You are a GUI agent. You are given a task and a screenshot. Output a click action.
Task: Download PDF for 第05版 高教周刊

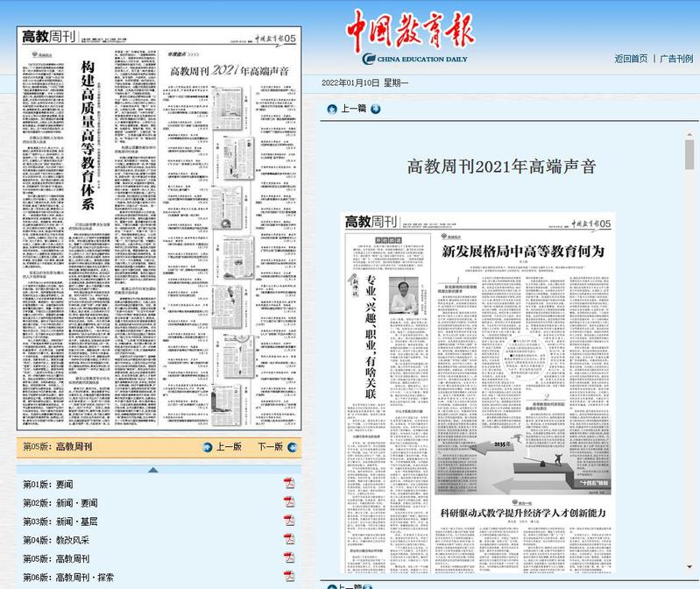tap(289, 557)
